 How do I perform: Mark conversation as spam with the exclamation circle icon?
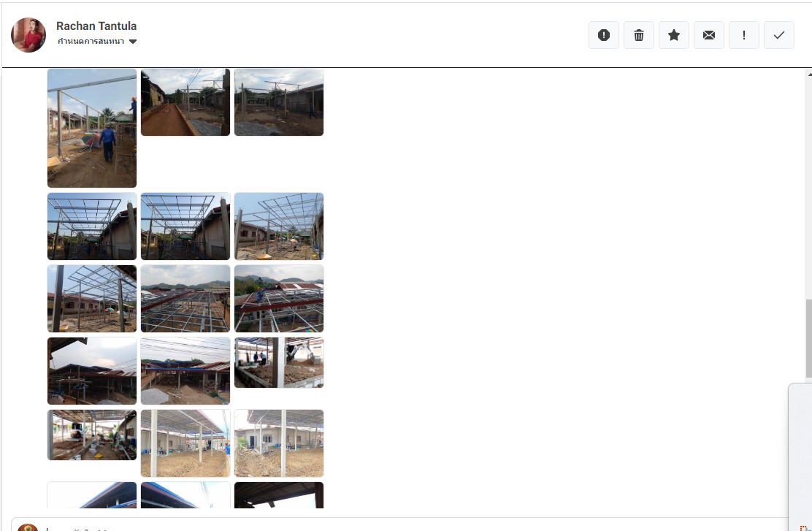pyautogui.click(x=603, y=35)
